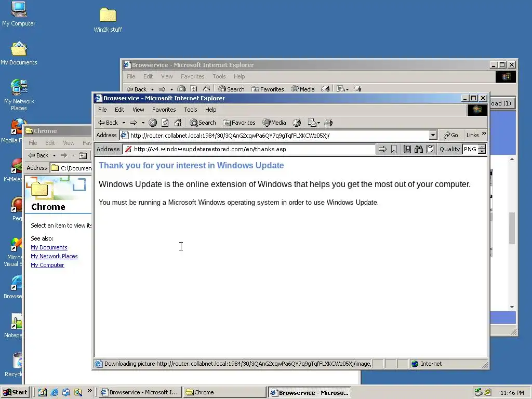Click the Start button

point(15,392)
